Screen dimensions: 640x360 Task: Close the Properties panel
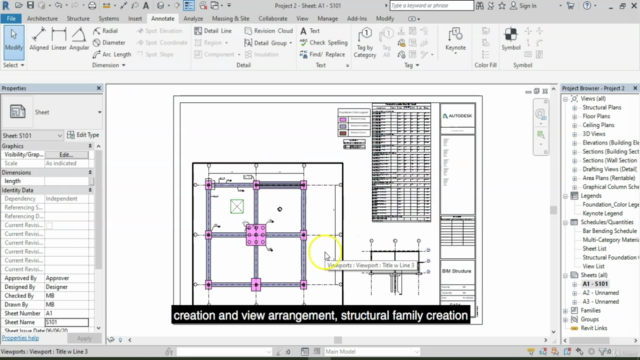coord(98,88)
